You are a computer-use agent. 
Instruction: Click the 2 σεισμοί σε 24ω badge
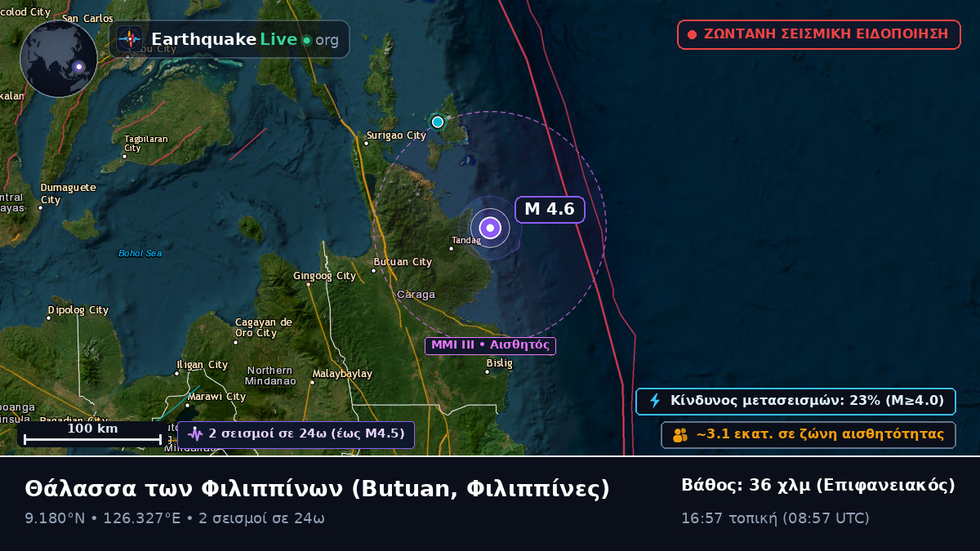click(x=296, y=434)
